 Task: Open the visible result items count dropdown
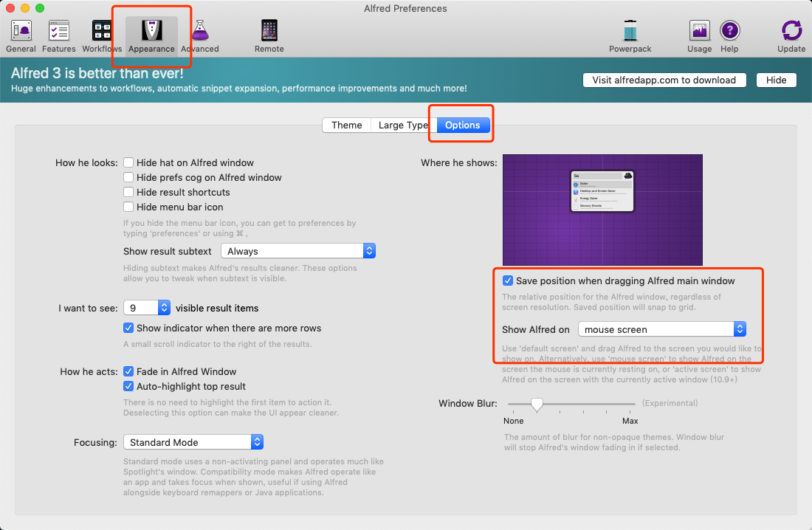[x=147, y=308]
